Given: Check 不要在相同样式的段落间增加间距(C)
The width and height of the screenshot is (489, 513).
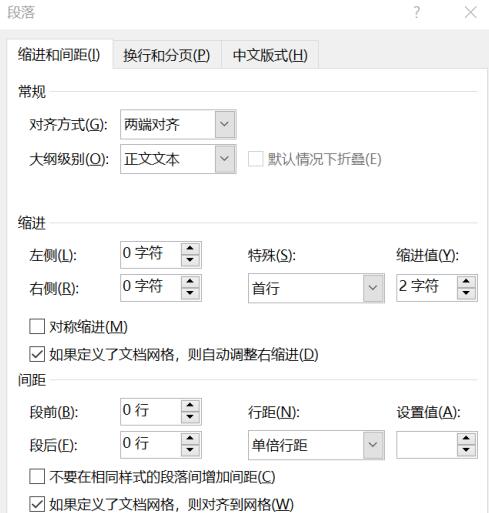Looking at the screenshot, I should coord(37,477).
